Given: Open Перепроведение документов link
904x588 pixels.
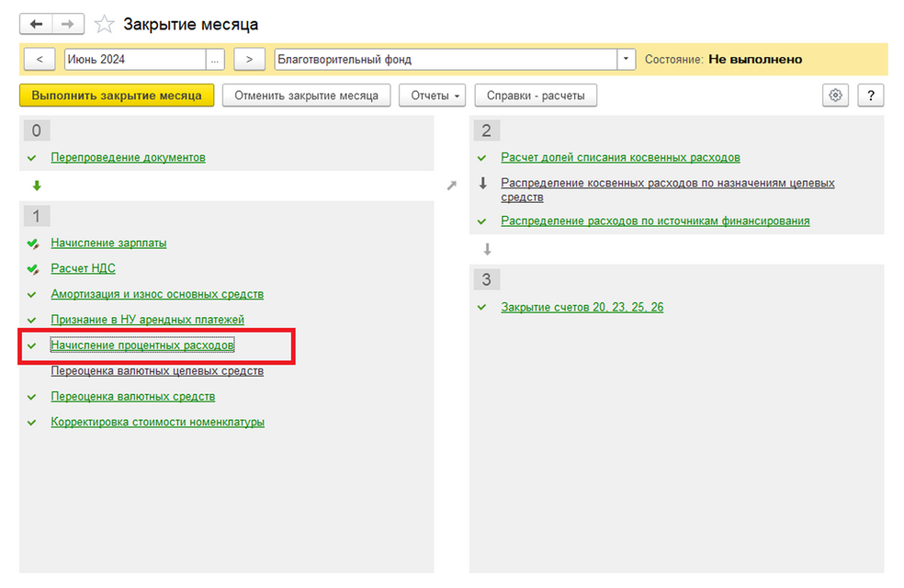Looking at the screenshot, I should point(128,157).
